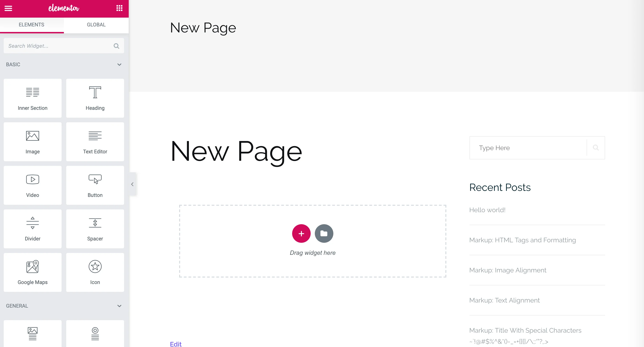Select the Icon widget icon
The image size is (644, 347).
[95, 266]
